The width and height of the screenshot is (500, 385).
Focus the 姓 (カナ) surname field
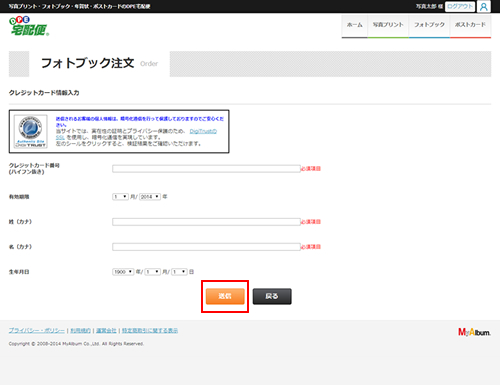[x=206, y=222]
